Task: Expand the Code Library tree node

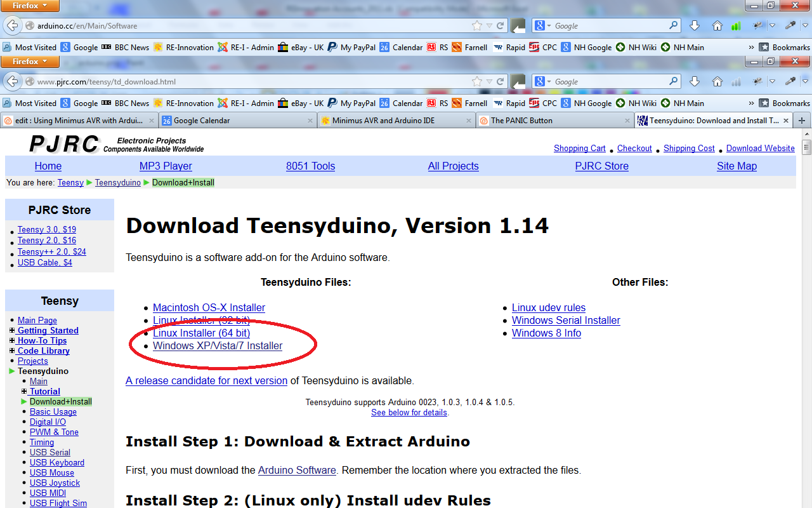Action: tap(12, 351)
